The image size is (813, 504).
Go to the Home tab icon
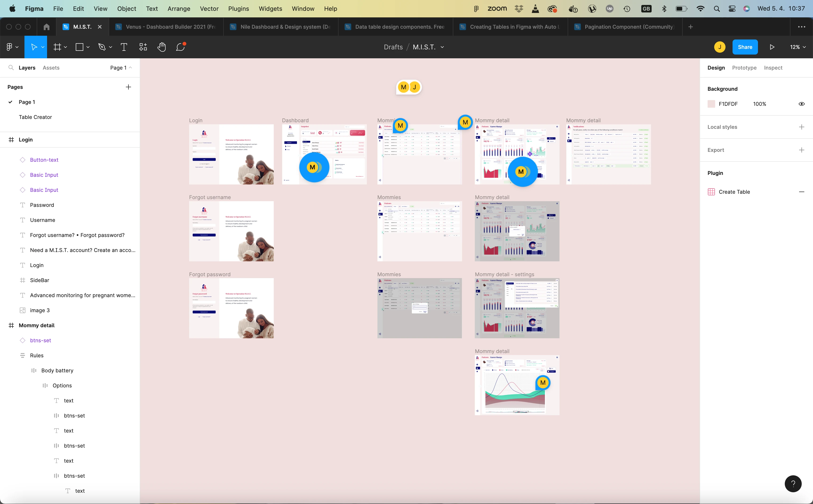coord(46,27)
